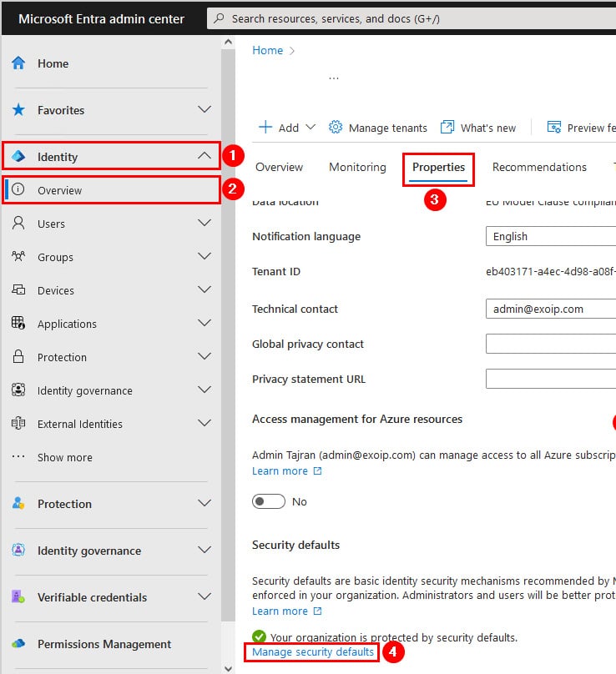The height and width of the screenshot is (674, 616).
Task: Click the Tenant ID value text
Action: click(x=551, y=271)
